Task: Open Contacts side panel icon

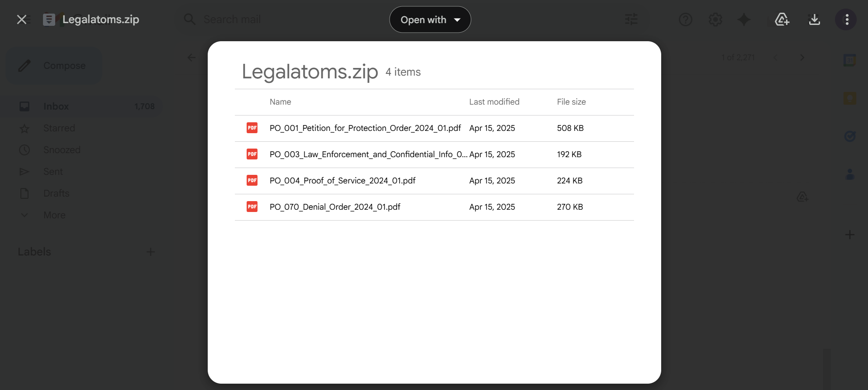Action: [850, 174]
